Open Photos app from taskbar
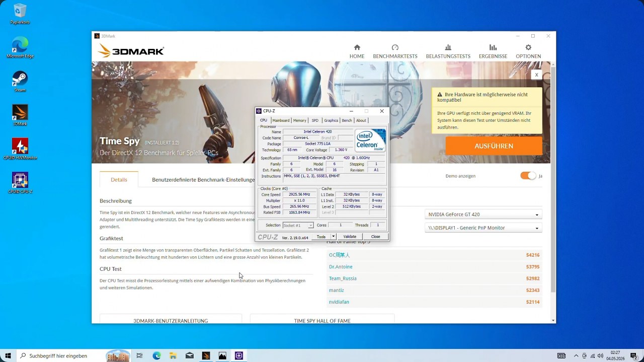Image resolution: width=644 pixels, height=362 pixels. (x=222, y=356)
